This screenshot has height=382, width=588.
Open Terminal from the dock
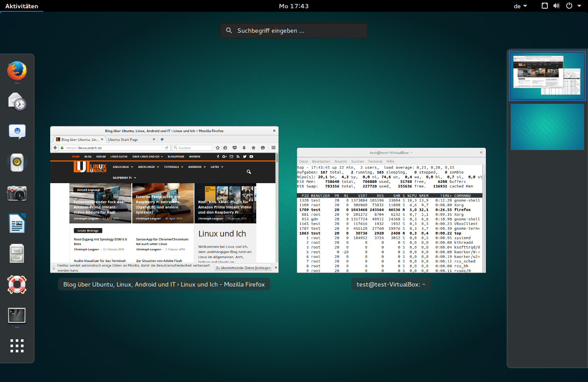coord(17,315)
